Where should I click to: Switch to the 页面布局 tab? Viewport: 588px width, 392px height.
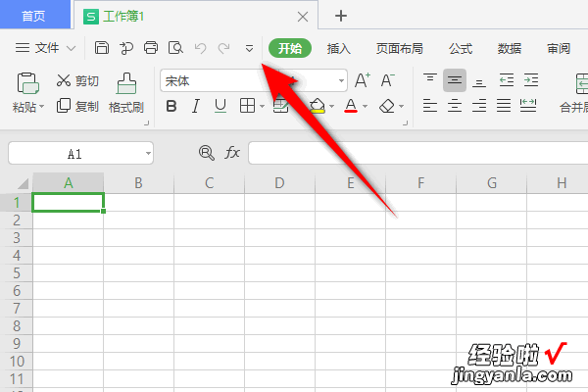click(400, 48)
